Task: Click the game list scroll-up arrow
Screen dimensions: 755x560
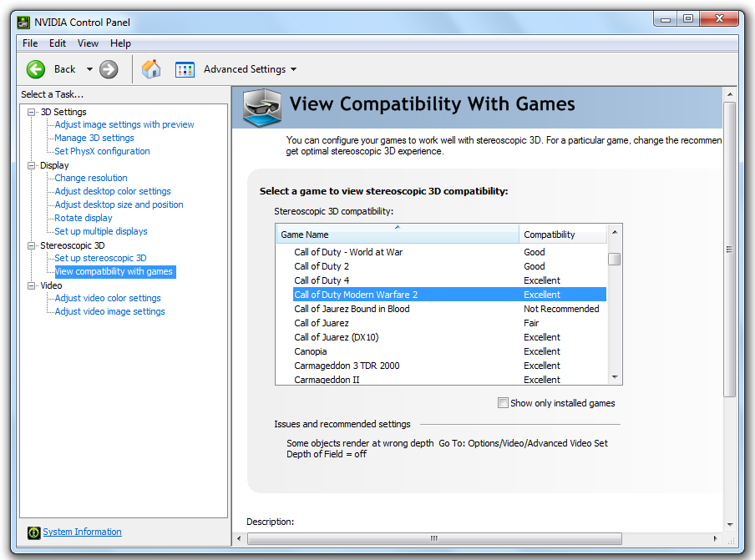Action: point(615,232)
